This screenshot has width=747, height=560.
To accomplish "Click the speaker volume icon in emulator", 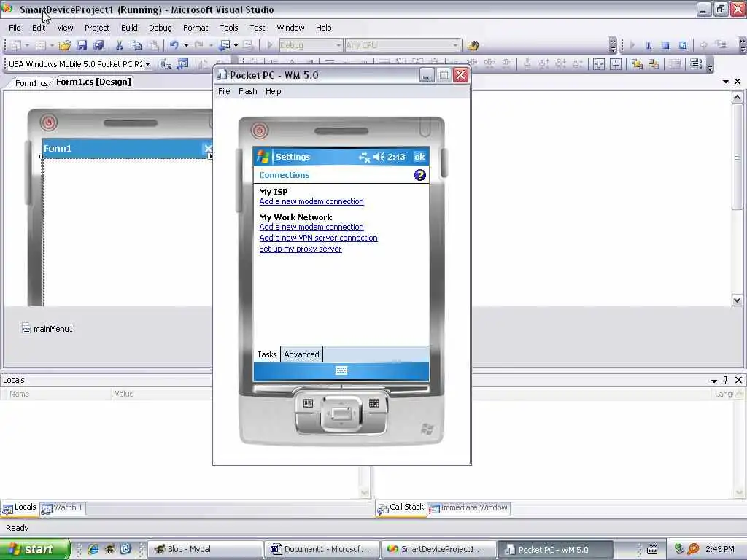I will click(x=379, y=157).
